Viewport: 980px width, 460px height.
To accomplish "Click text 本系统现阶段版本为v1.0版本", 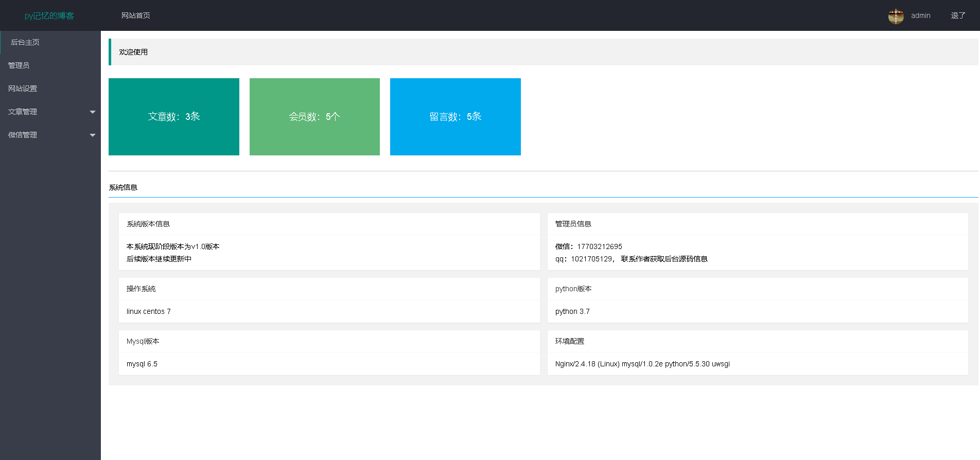I will (173, 246).
